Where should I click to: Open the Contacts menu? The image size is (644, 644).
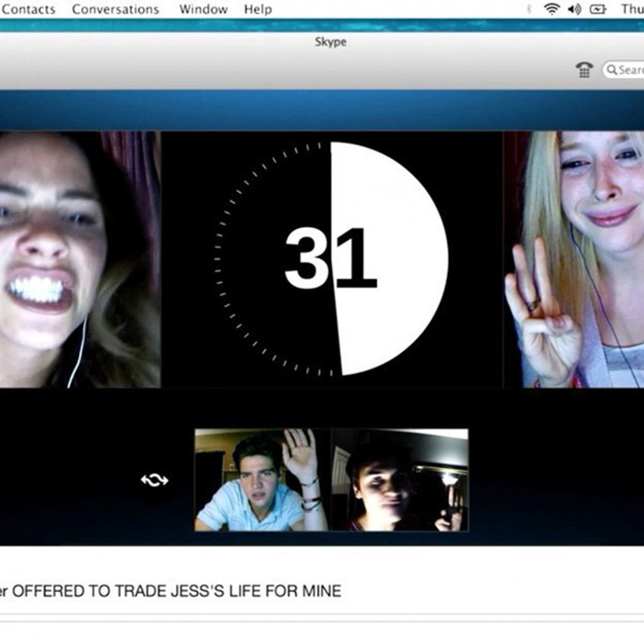click(28, 9)
